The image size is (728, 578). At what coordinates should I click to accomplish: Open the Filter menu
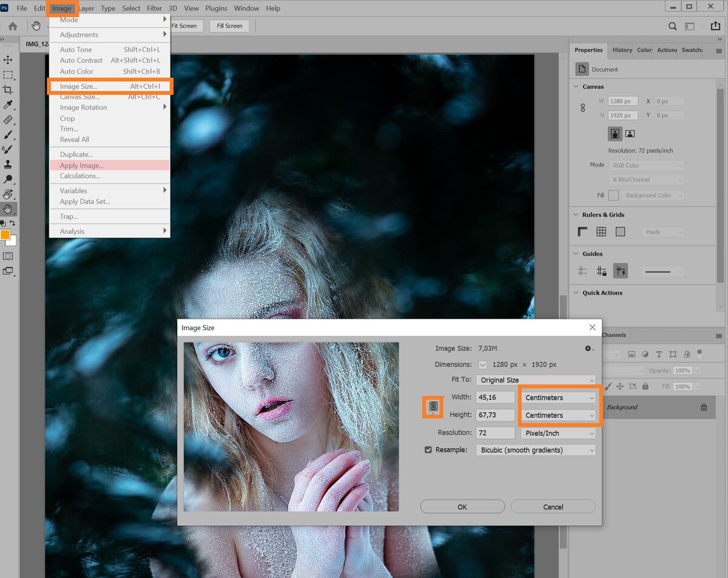click(154, 8)
